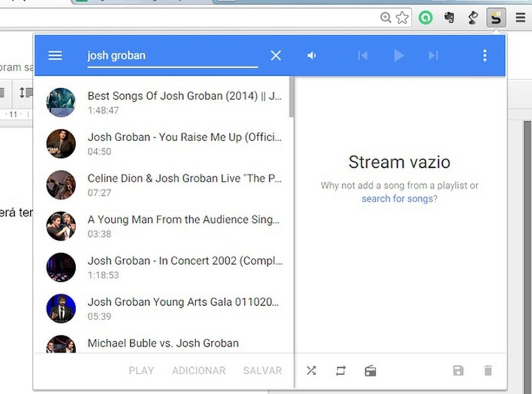Open the three-dot overflow menu

(x=484, y=55)
